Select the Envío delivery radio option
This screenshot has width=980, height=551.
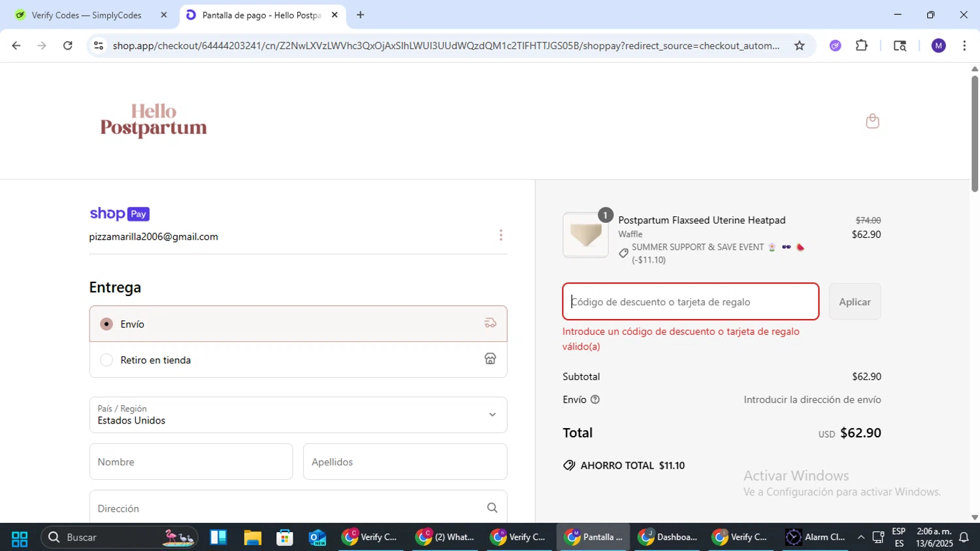106,324
